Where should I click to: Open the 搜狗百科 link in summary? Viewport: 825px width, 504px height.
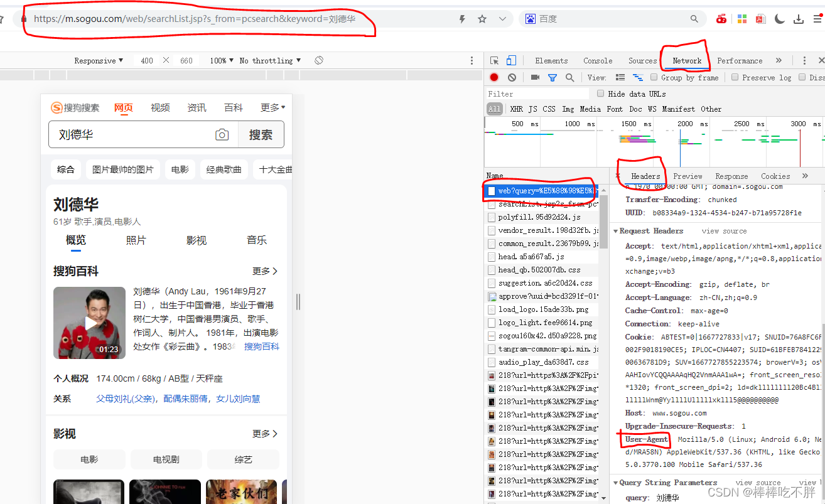[x=262, y=346]
